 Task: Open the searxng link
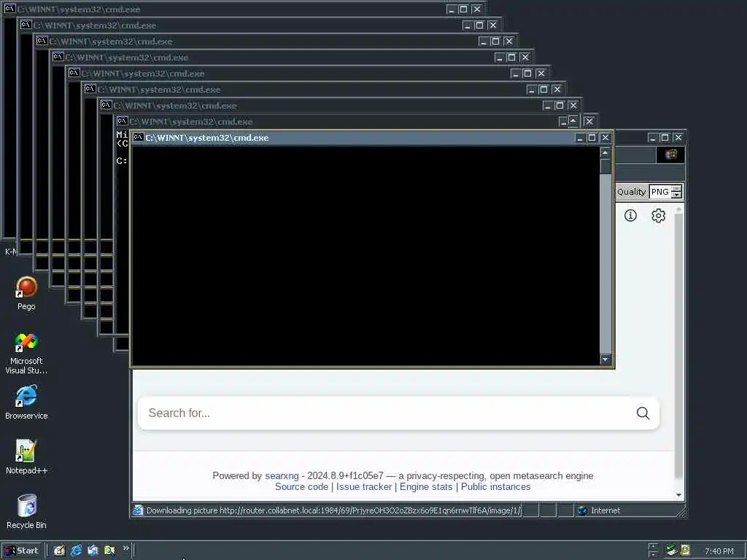(x=282, y=475)
